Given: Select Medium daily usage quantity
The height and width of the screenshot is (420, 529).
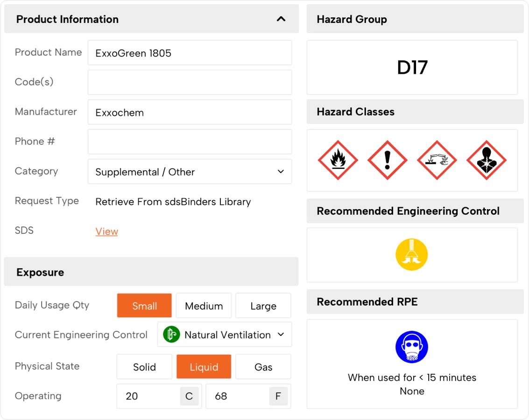Looking at the screenshot, I should (204, 305).
